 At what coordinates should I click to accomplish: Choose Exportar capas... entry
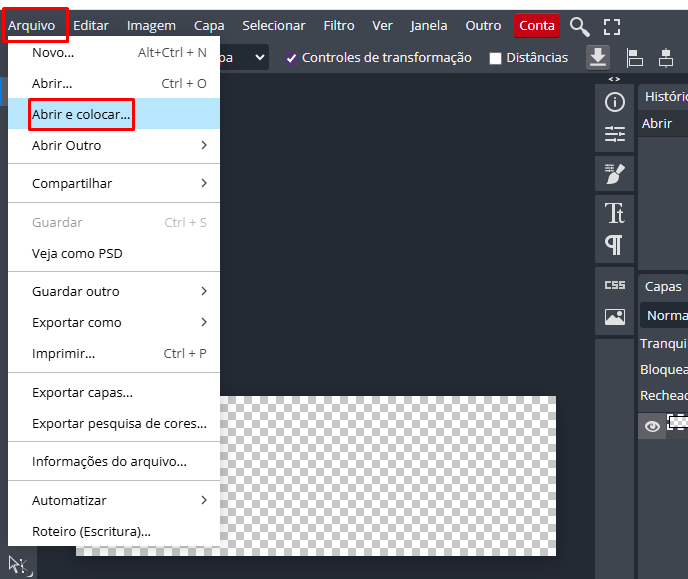pos(114,392)
